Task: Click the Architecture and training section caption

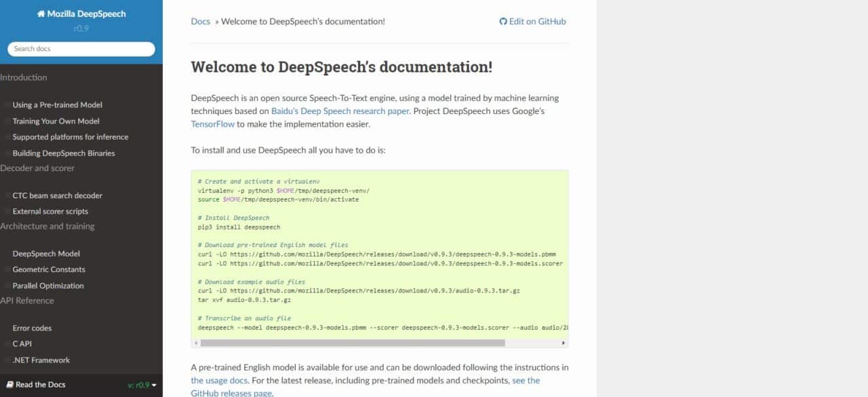Action: (x=47, y=227)
